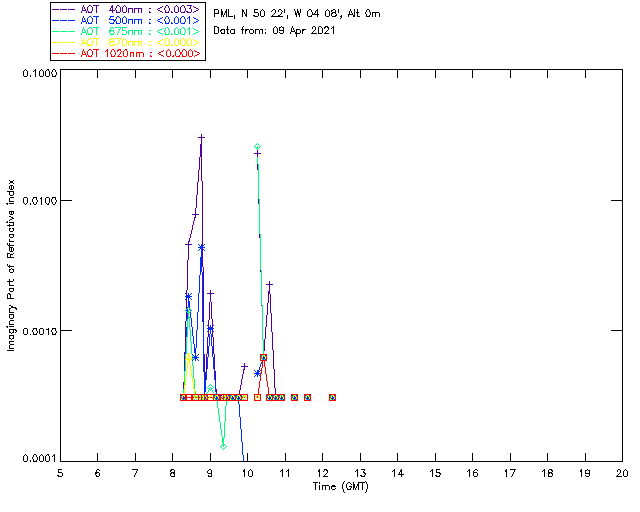
Task: Click the 0.0001 y-axis label
Action: point(39,459)
